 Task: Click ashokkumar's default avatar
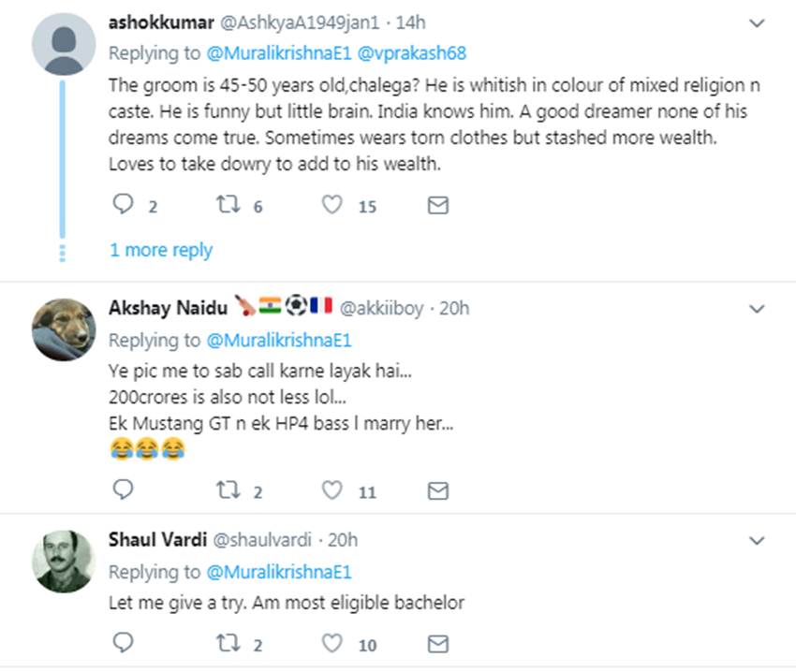pyautogui.click(x=64, y=42)
